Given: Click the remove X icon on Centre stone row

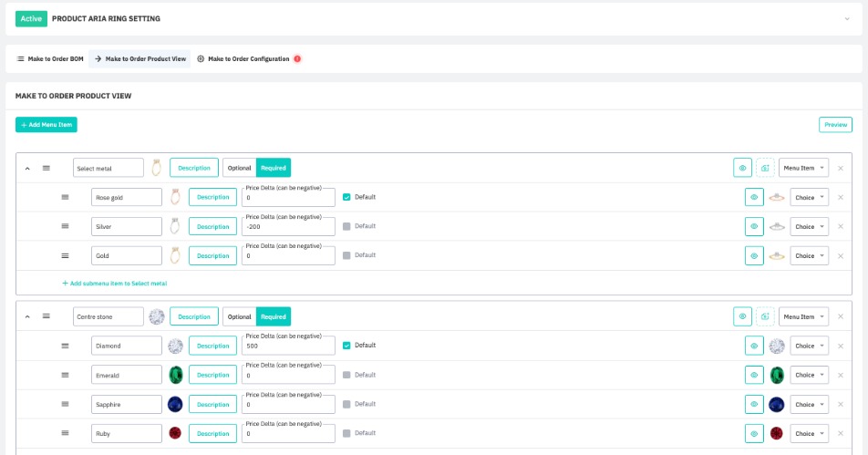Looking at the screenshot, I should [841, 316].
